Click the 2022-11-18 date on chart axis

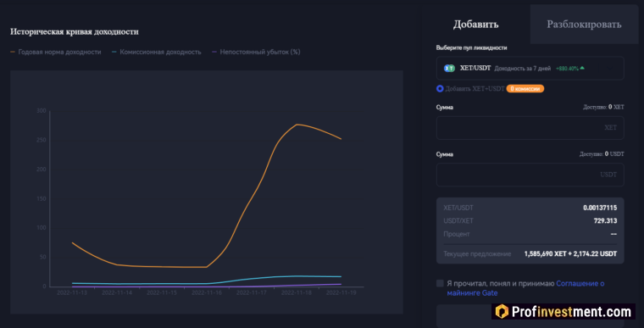pyautogui.click(x=296, y=292)
